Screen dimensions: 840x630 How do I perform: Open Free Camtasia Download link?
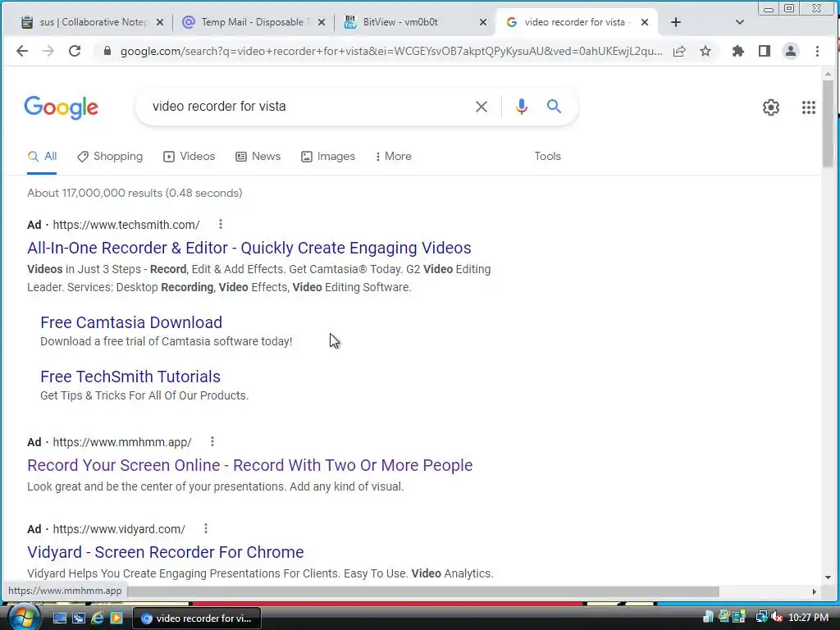click(x=131, y=322)
